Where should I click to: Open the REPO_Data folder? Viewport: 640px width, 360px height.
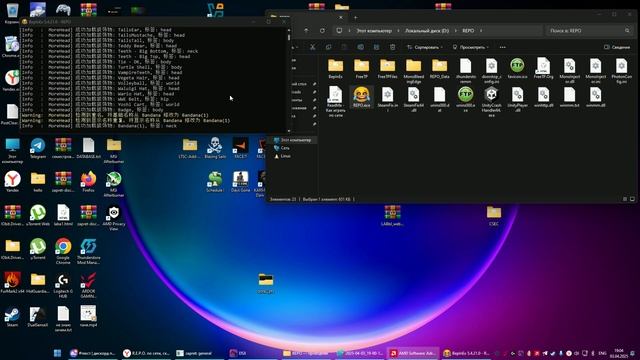[x=439, y=68]
